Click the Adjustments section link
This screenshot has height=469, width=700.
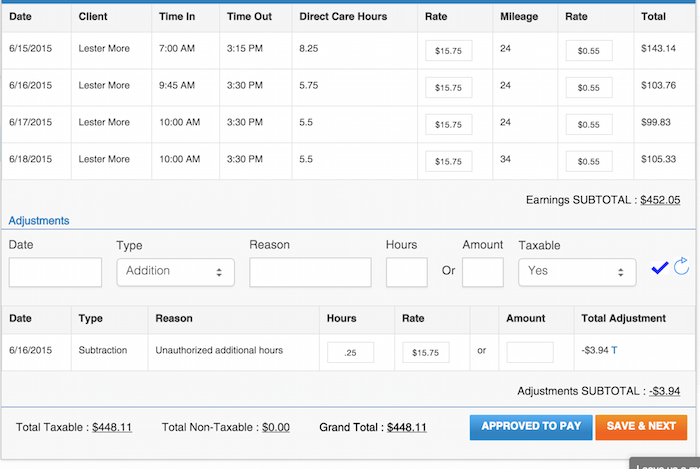[x=39, y=220]
